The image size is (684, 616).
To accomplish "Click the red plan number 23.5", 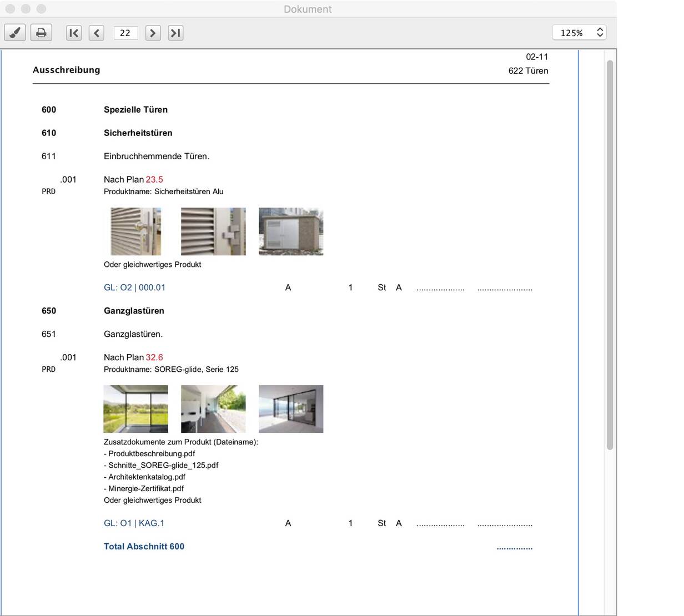I will [x=154, y=180].
